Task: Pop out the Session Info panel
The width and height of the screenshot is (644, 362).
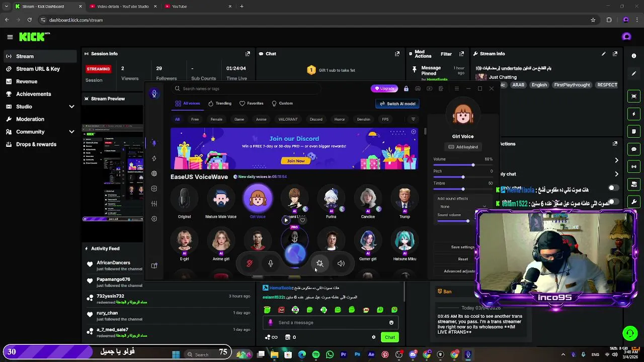Action: coord(248,54)
